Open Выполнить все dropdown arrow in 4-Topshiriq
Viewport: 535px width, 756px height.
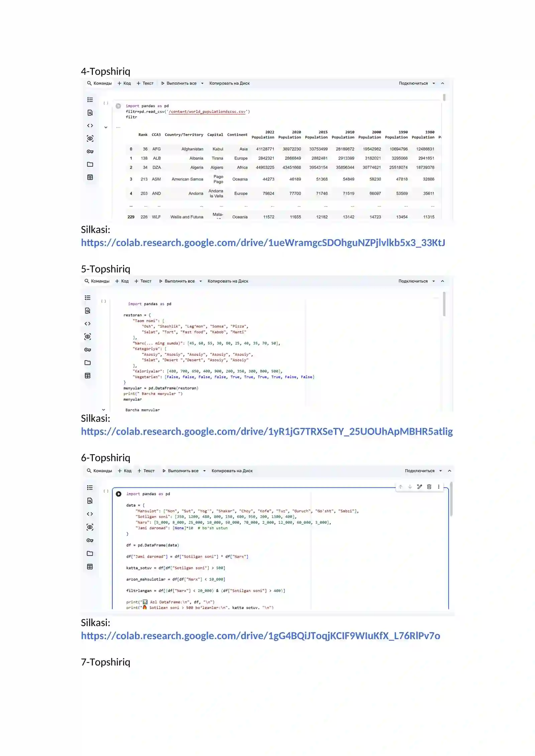pyautogui.click(x=202, y=84)
